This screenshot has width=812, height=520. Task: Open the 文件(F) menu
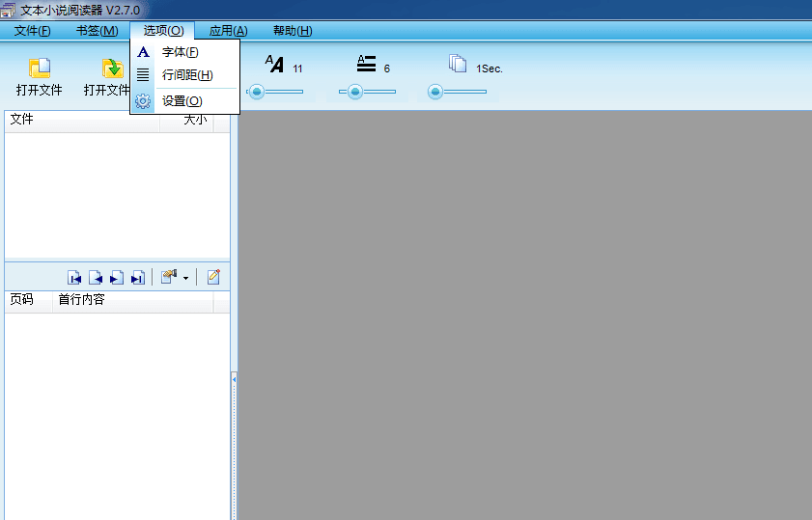pos(32,31)
